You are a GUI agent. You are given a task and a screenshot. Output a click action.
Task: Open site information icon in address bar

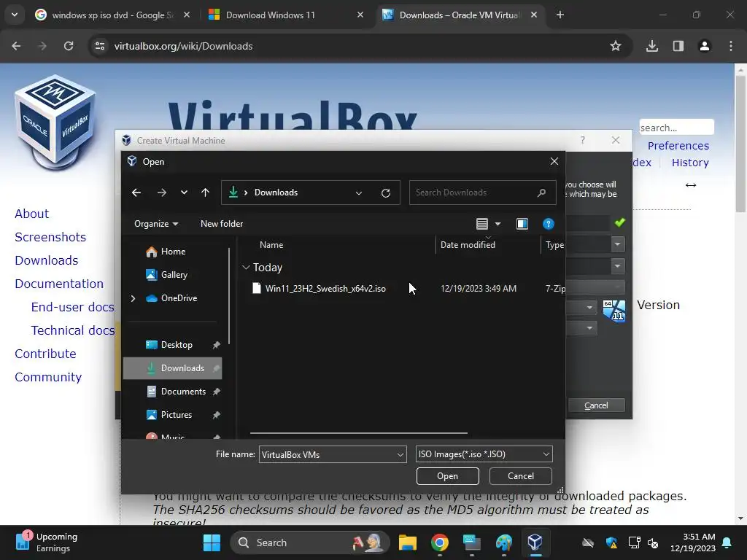point(100,46)
